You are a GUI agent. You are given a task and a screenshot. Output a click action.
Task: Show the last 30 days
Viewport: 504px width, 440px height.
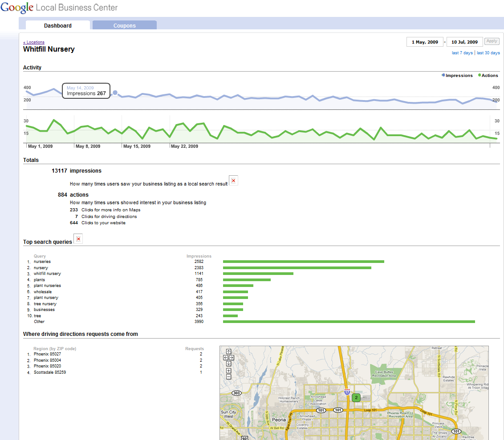point(488,52)
